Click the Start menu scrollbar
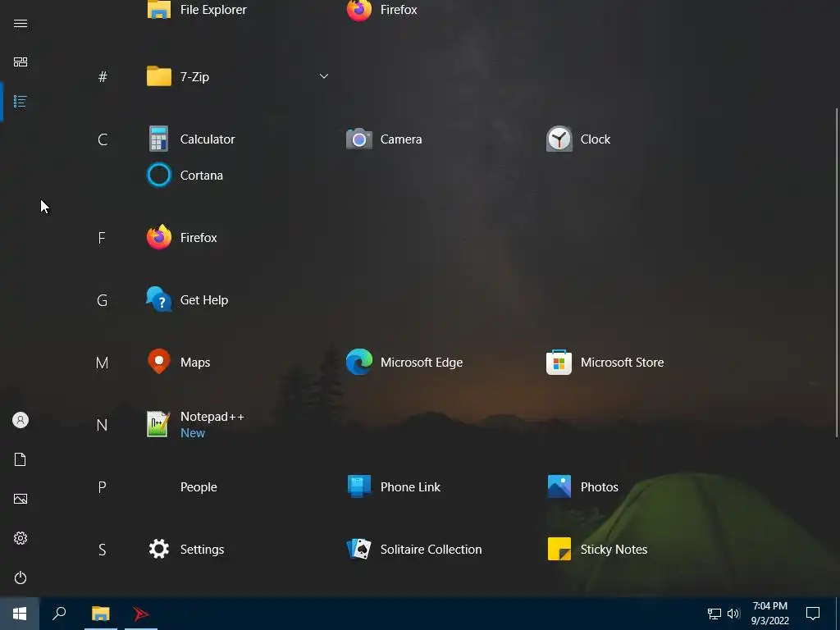The height and width of the screenshot is (630, 840). [836, 272]
